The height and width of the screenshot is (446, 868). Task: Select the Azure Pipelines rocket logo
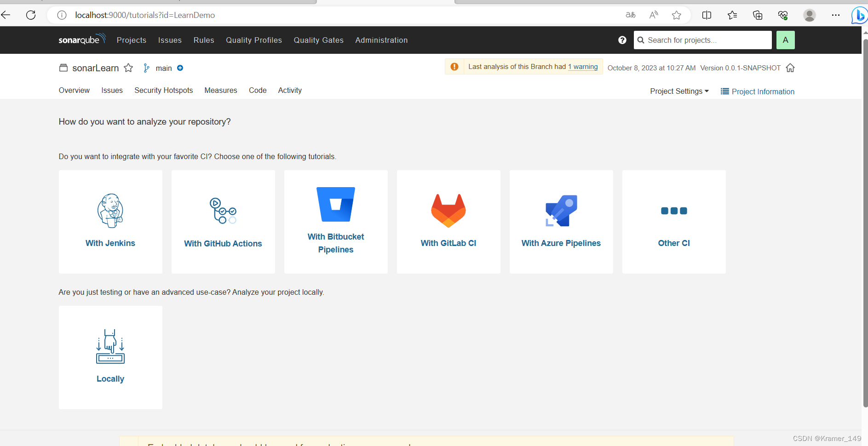pos(561,211)
